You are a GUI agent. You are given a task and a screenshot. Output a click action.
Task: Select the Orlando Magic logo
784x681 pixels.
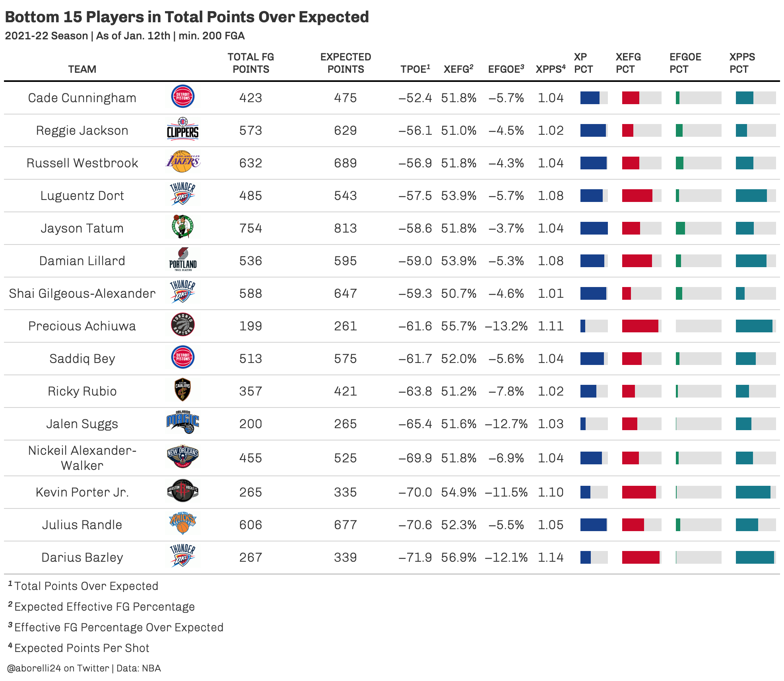pyautogui.click(x=182, y=422)
